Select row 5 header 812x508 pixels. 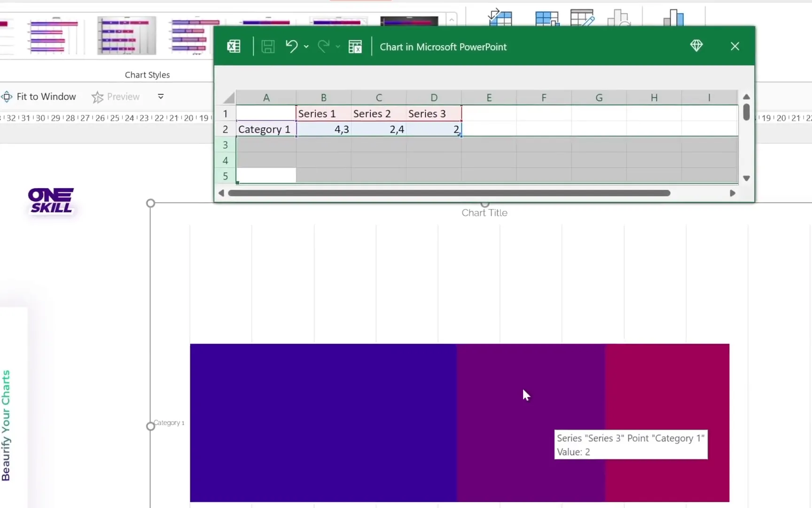click(x=226, y=176)
